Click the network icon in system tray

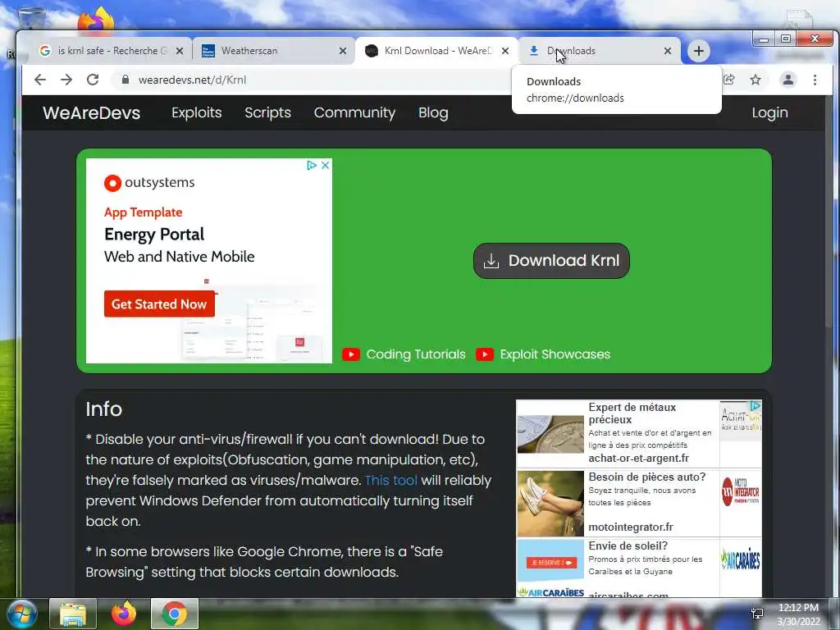(x=757, y=614)
